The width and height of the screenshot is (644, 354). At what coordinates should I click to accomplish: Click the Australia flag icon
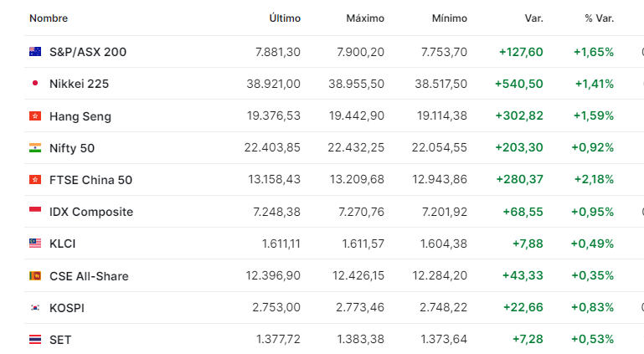click(x=35, y=52)
